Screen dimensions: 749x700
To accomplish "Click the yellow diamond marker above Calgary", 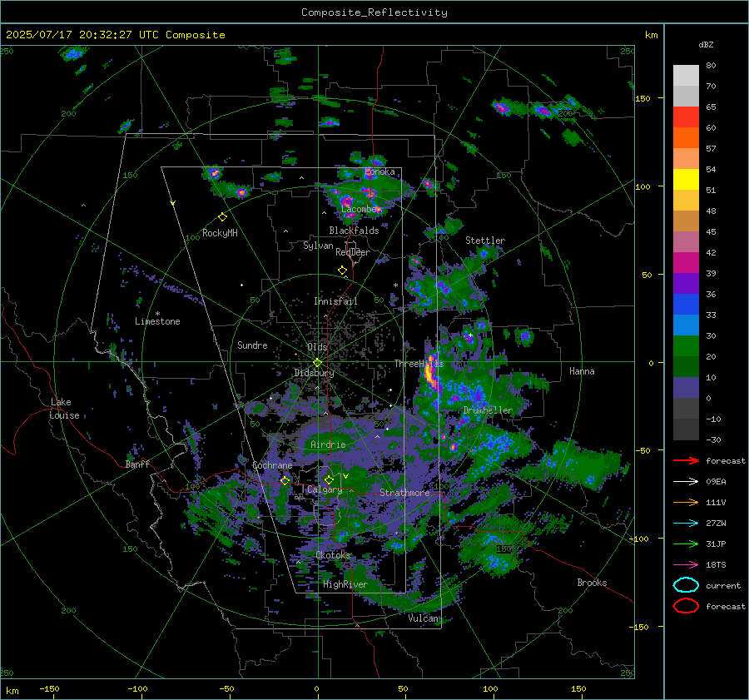I will tap(329, 479).
